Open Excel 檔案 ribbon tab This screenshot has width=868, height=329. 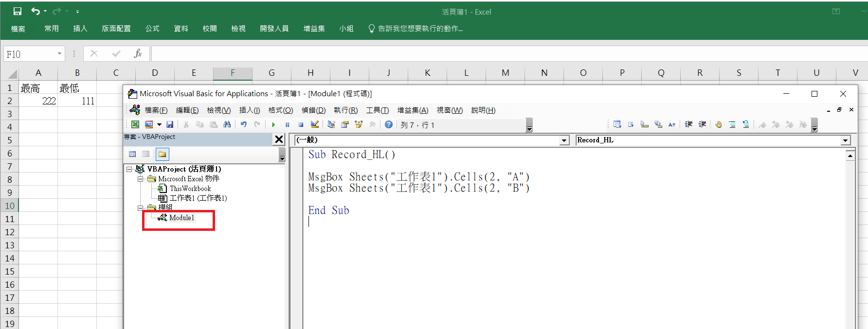tap(18, 29)
